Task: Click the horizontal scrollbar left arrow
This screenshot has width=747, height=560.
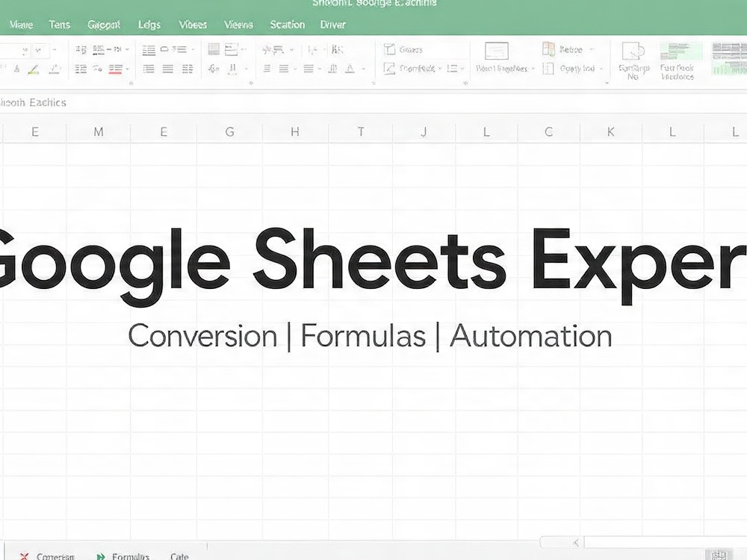Action: pos(576,542)
